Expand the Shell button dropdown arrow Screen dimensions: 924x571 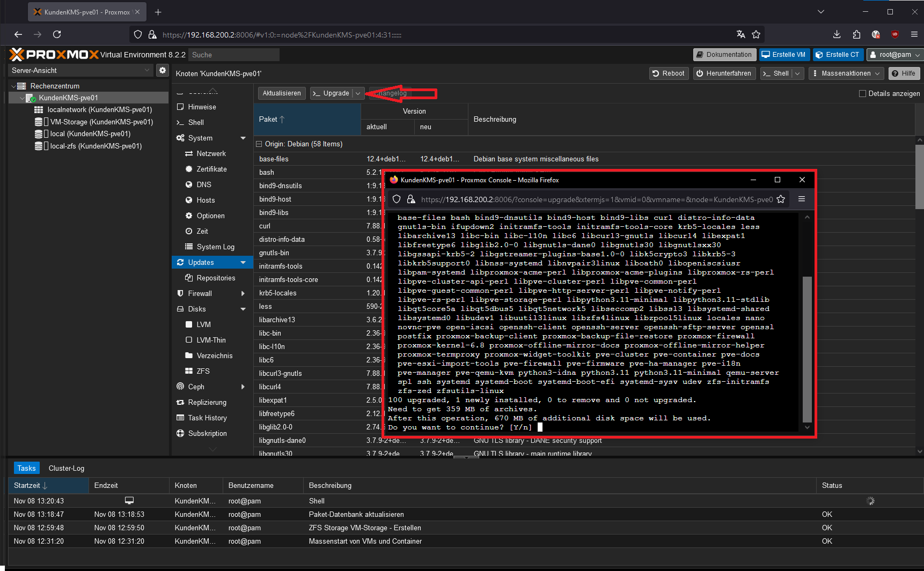point(797,73)
